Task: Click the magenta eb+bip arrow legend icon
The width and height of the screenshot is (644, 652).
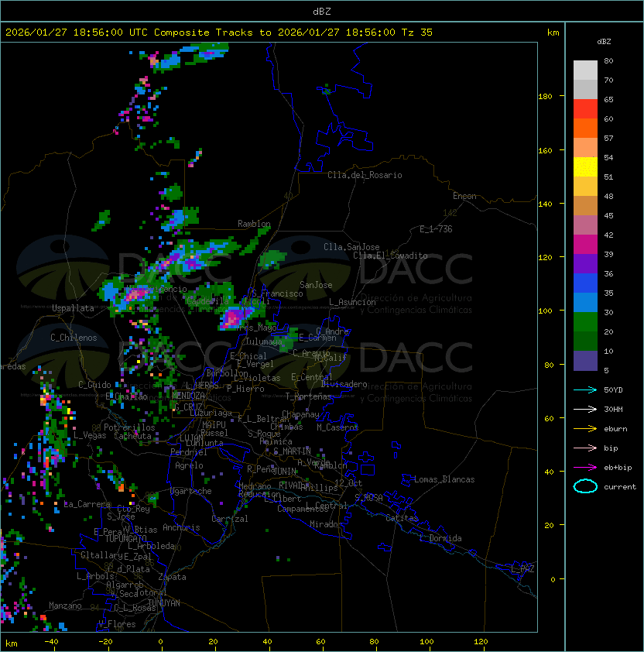Action: tap(585, 468)
